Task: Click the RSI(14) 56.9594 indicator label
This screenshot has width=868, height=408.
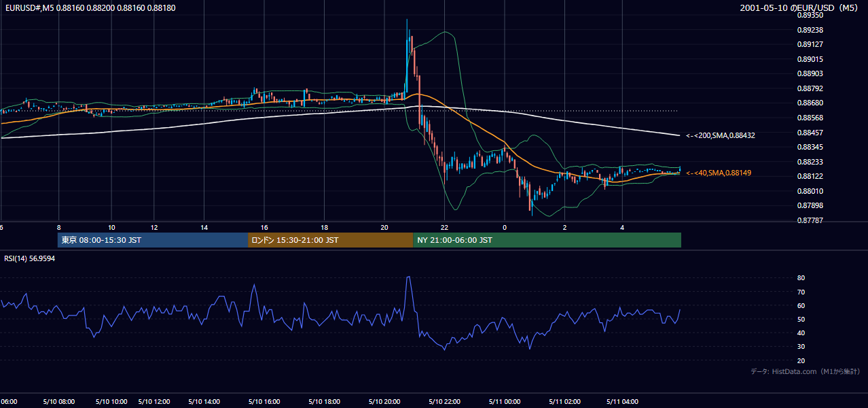Action: pos(30,259)
